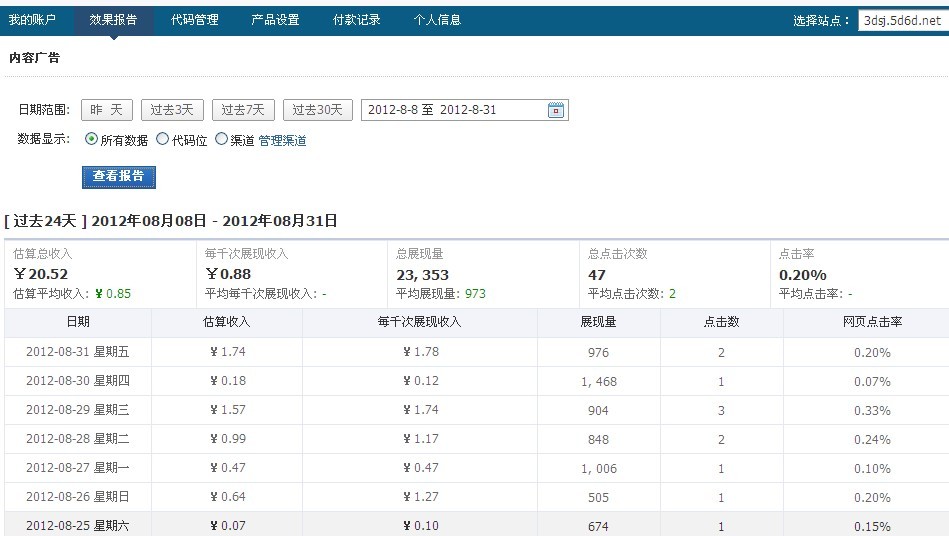Open the 付款记录 tab
Screen dimensions: 949x536
point(356,20)
